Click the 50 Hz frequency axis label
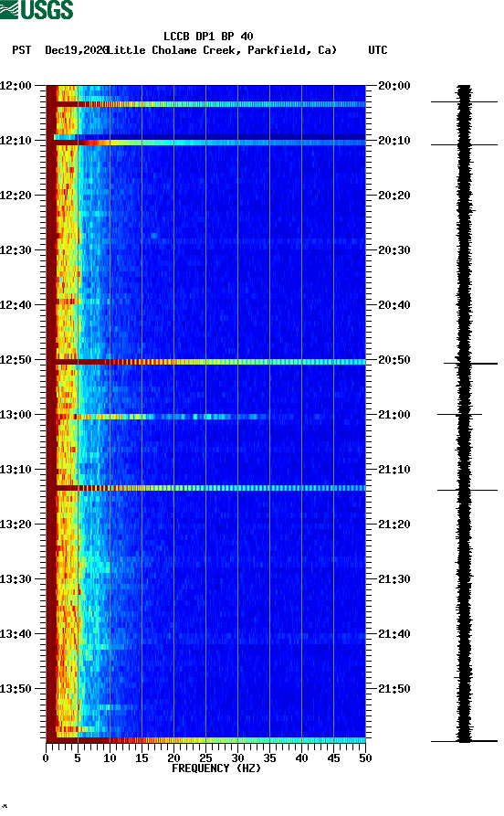 click(x=365, y=758)
